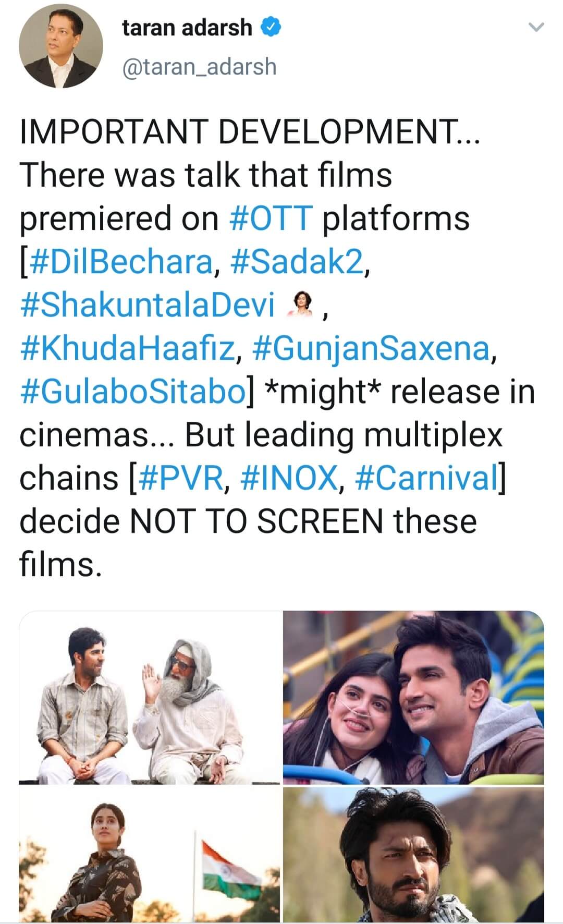View the bearded man close-up photo
The width and height of the screenshot is (563, 924).
[x=413, y=855]
